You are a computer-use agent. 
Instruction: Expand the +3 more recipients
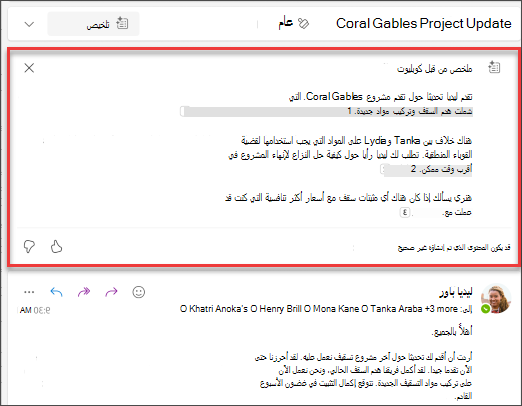pyautogui.click(x=441, y=309)
